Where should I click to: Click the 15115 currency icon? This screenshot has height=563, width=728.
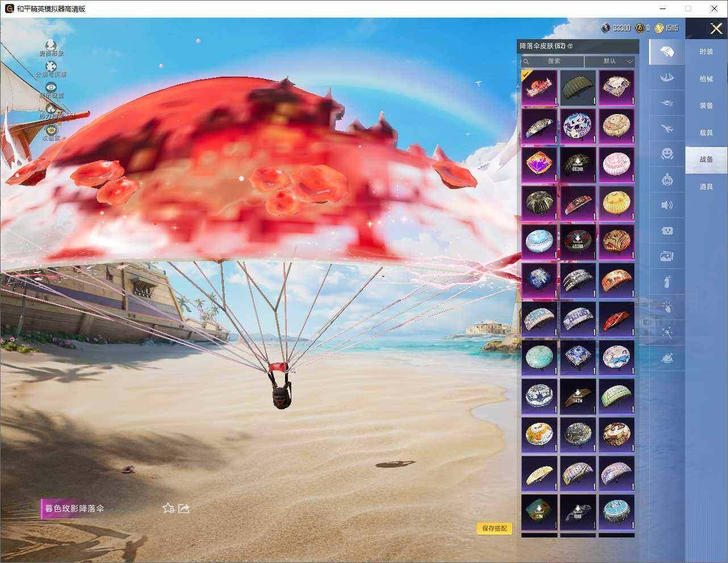tap(659, 28)
